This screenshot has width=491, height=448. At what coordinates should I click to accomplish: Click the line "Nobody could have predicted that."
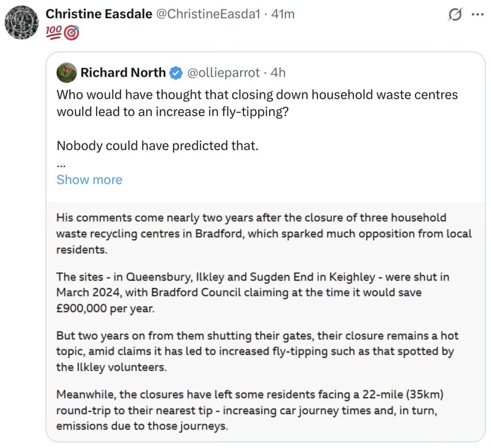pos(157,145)
